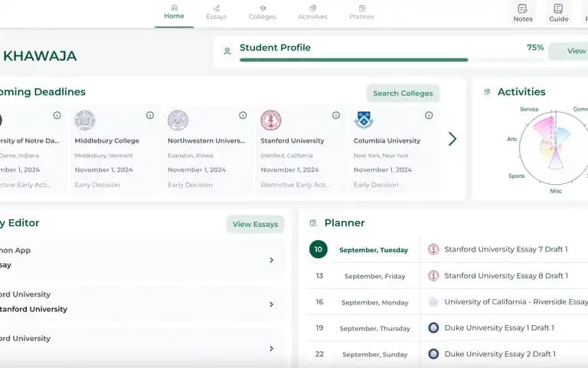Click Restrictive Early Action on Stanford card
This screenshot has width=588, height=368.
[x=296, y=185]
